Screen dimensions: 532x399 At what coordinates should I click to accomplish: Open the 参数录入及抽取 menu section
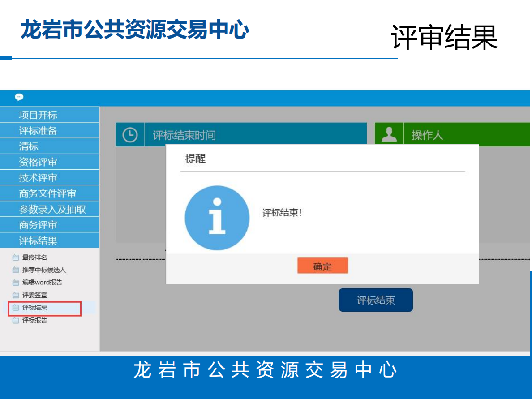pyautogui.click(x=50, y=209)
